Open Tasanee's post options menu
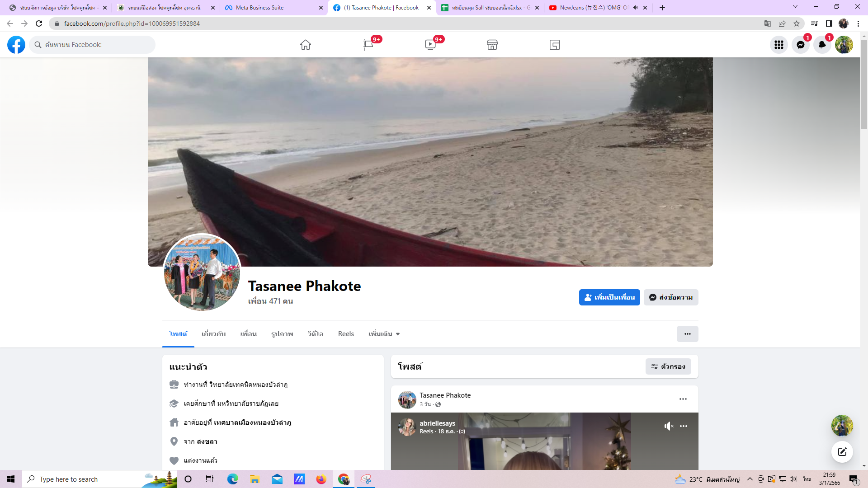 coord(683,399)
